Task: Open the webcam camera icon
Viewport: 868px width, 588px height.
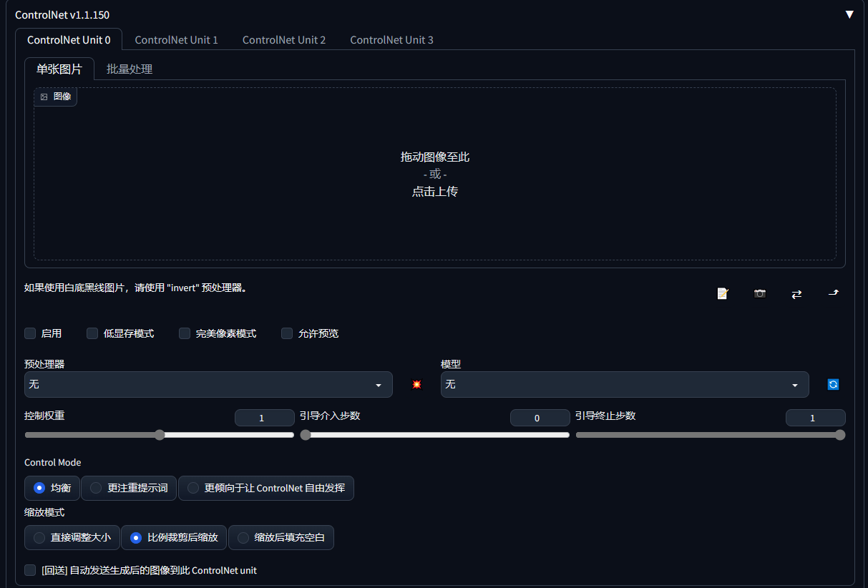Action: point(760,293)
